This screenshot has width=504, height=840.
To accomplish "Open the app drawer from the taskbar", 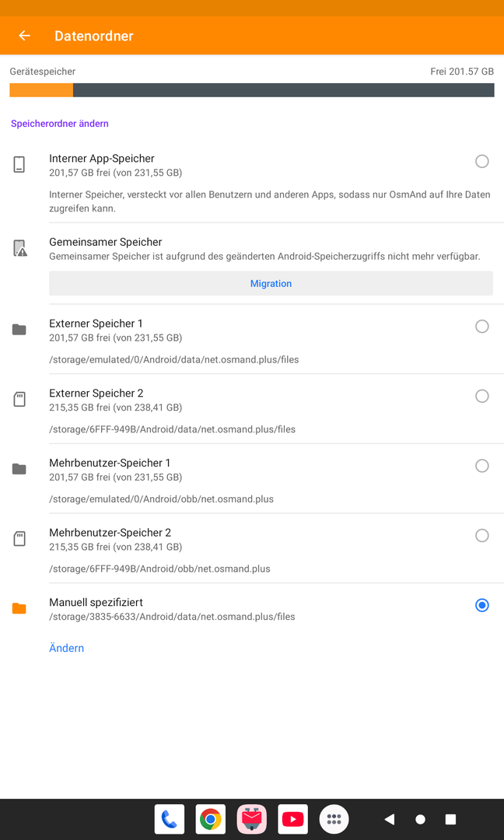I will [x=334, y=819].
